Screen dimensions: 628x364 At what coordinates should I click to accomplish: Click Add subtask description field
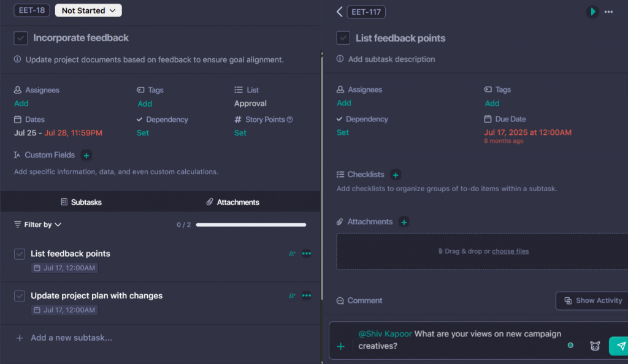[391, 59]
